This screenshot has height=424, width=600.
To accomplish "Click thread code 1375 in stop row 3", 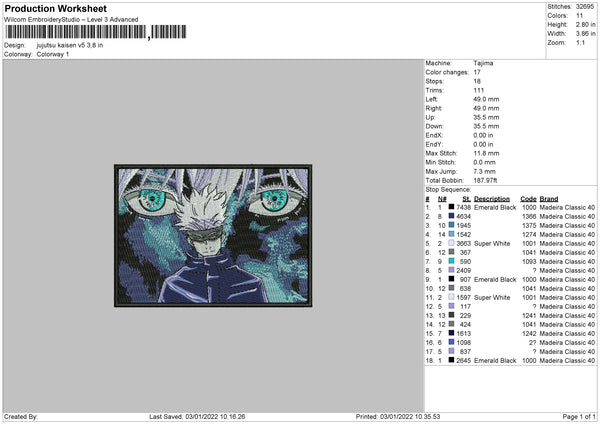I will 530,225.
